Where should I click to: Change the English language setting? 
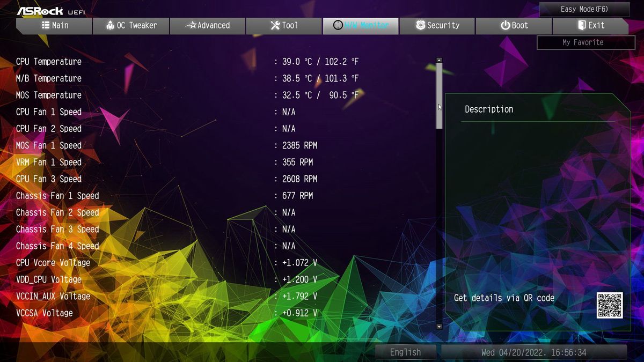coord(405,352)
